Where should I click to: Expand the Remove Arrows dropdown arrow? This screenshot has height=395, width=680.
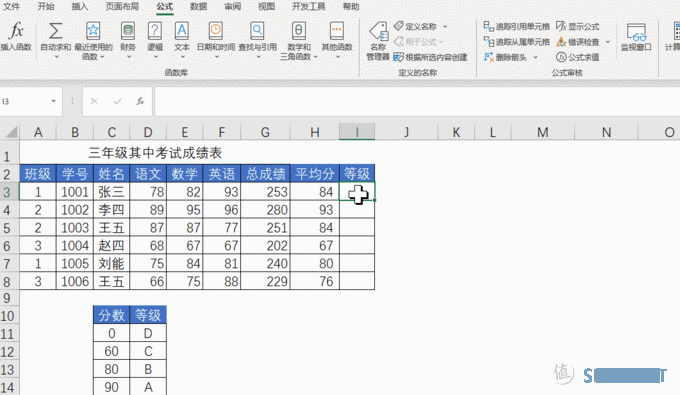[535, 57]
